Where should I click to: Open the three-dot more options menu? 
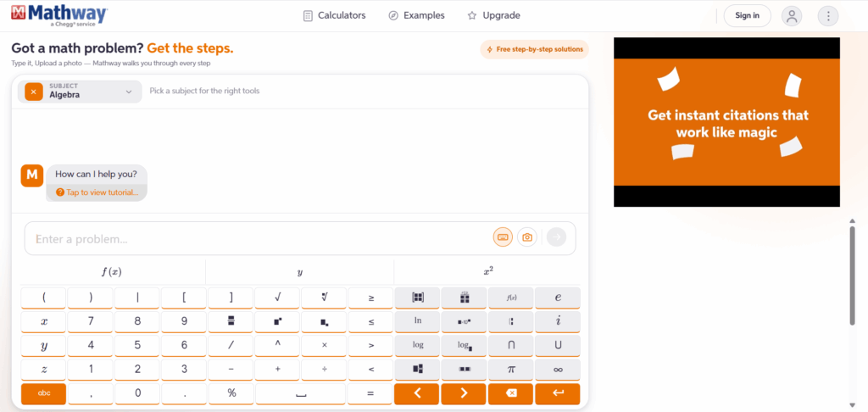tap(828, 15)
